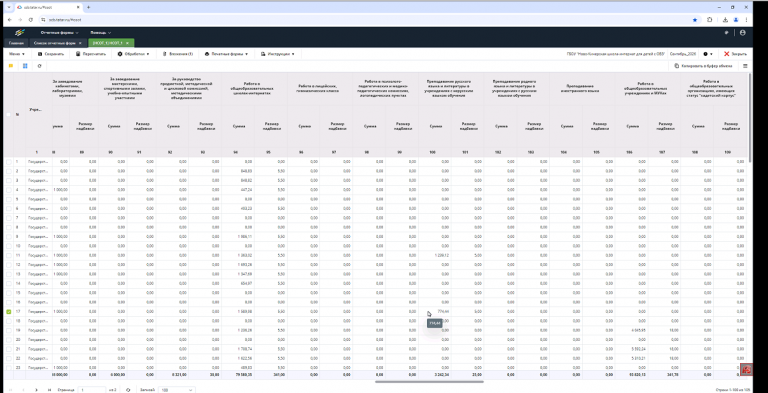Image resolution: width=768 pixels, height=393 pixels.
Task: Open Помощь menu in header
Action: [x=100, y=32]
